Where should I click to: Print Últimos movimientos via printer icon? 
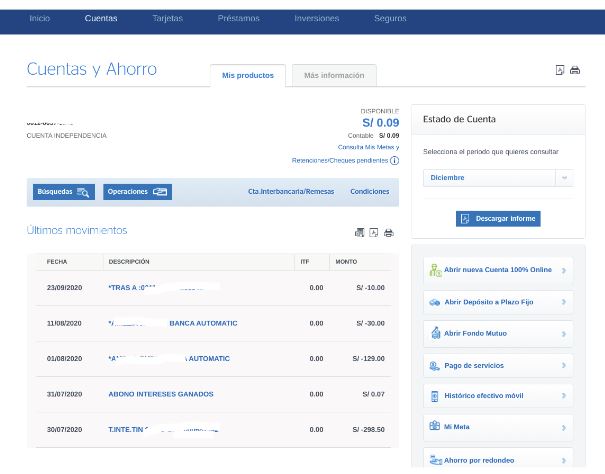click(x=389, y=233)
